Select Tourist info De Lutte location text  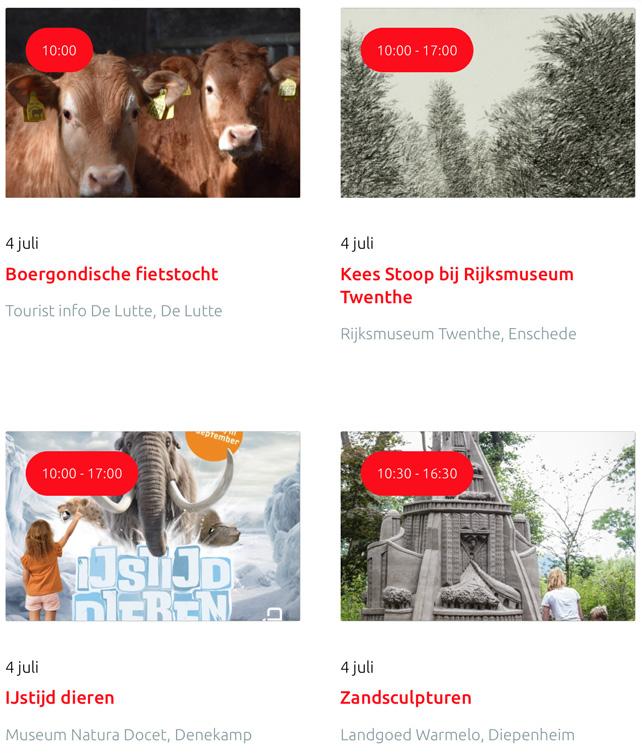(114, 310)
